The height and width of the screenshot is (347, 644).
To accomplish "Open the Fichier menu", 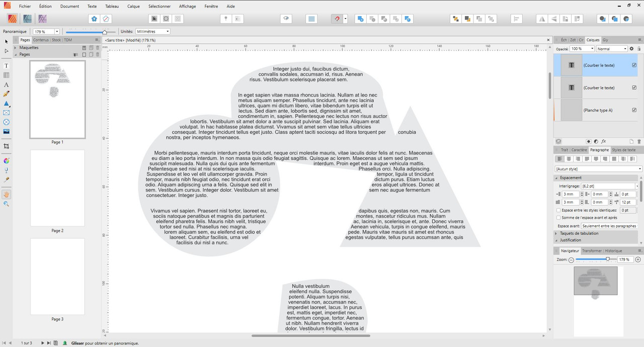I will tap(25, 7).
